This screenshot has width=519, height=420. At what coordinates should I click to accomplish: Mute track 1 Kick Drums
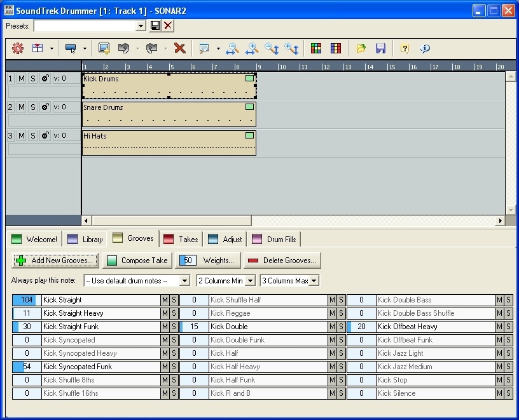[x=21, y=78]
